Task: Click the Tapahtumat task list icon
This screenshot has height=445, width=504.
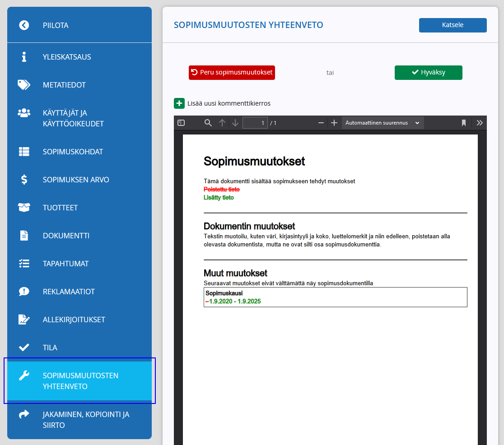Action: click(x=24, y=264)
